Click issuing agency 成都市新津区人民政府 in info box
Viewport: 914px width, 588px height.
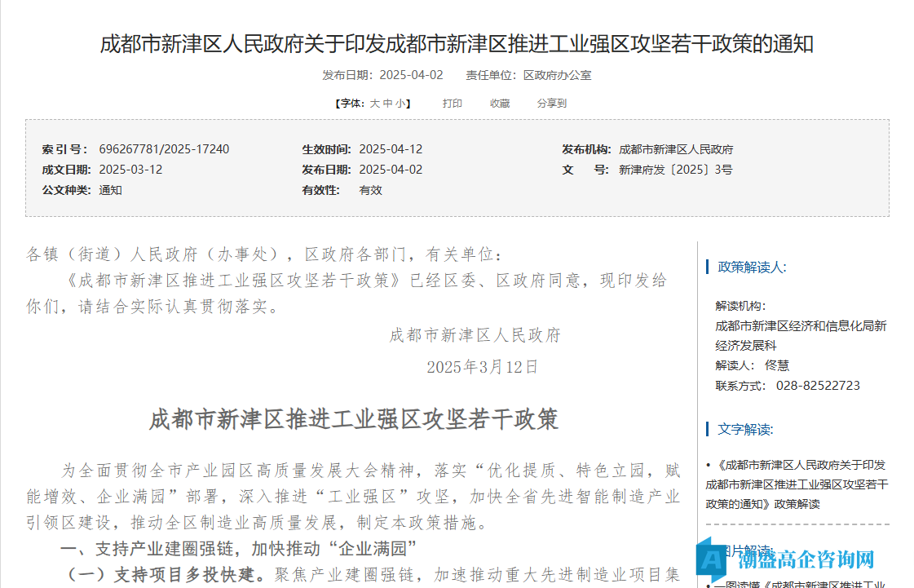[676, 149]
